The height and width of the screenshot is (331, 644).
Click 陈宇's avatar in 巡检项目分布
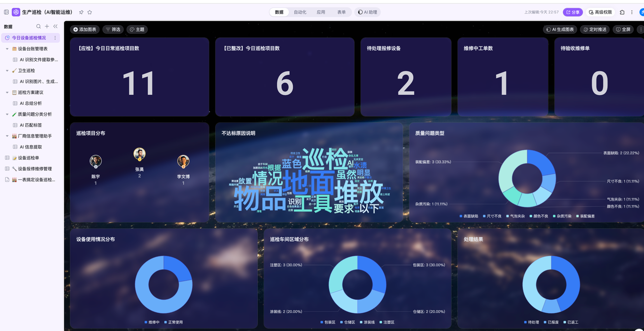coord(96,161)
